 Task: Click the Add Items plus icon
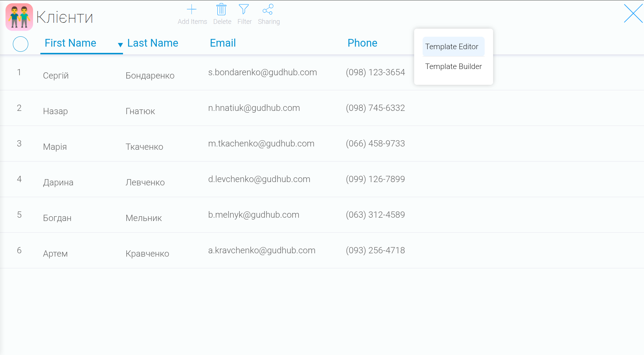click(192, 10)
